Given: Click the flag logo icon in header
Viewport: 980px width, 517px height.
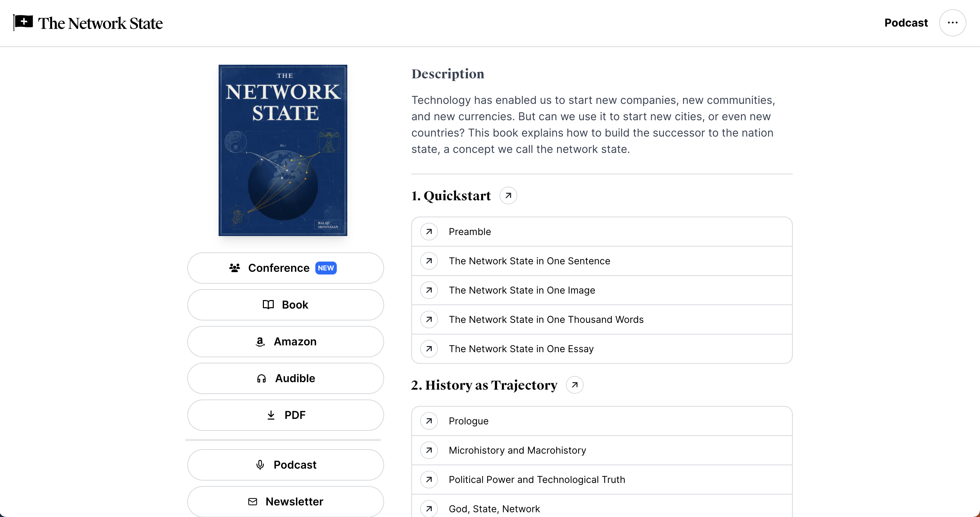Looking at the screenshot, I should (23, 22).
